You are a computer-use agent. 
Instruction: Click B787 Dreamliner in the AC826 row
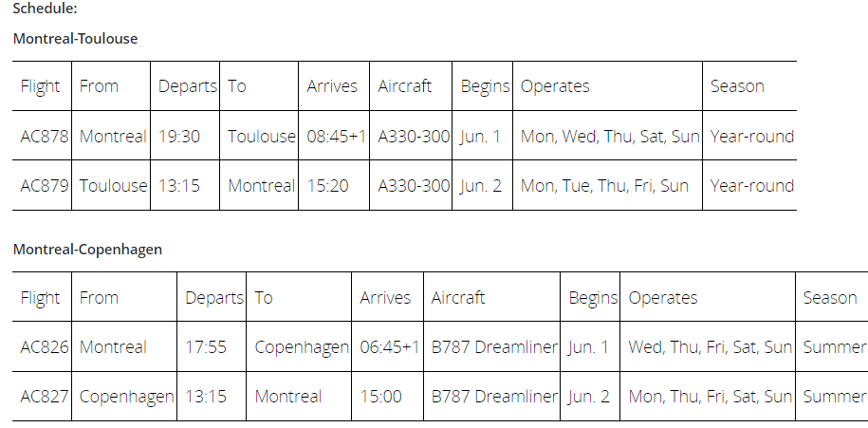point(494,347)
